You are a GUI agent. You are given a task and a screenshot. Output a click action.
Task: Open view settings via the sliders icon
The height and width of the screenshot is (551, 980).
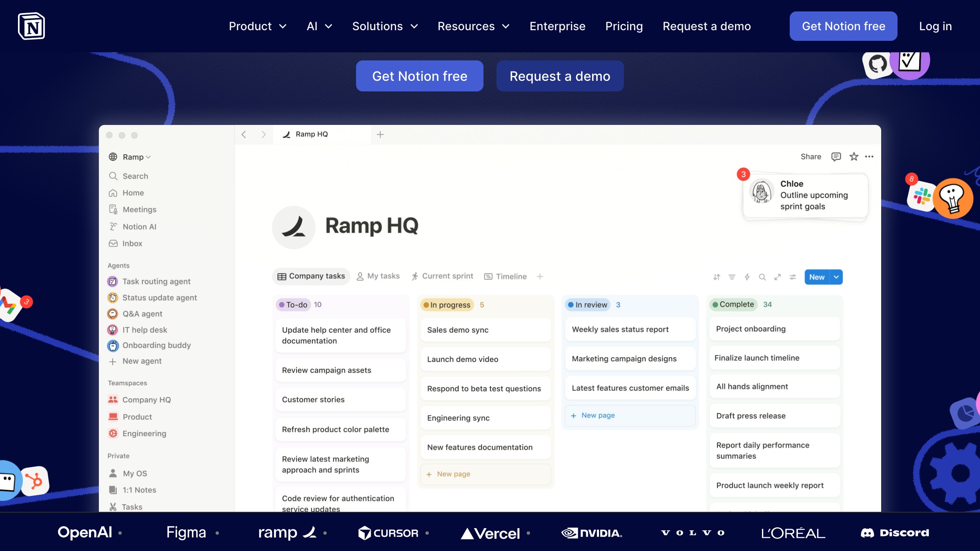tap(793, 277)
